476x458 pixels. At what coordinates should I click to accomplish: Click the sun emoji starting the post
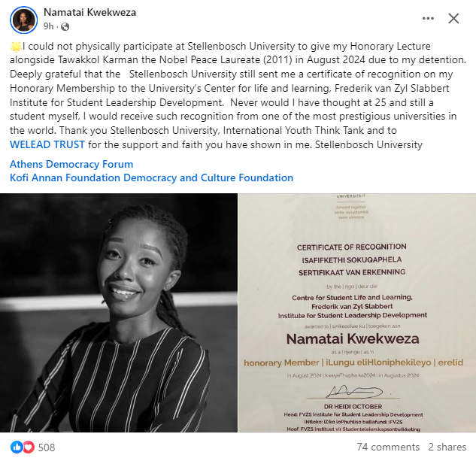pyautogui.click(x=16, y=47)
